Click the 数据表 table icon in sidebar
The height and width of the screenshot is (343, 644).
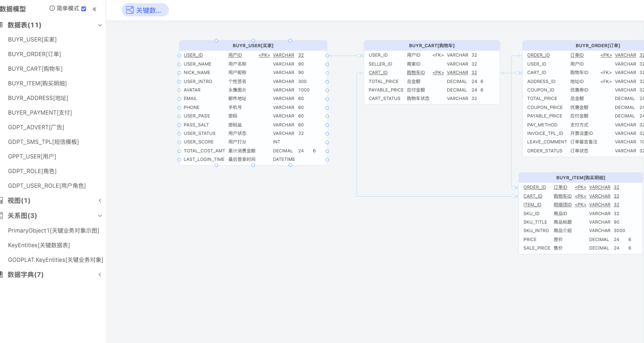coord(1,25)
